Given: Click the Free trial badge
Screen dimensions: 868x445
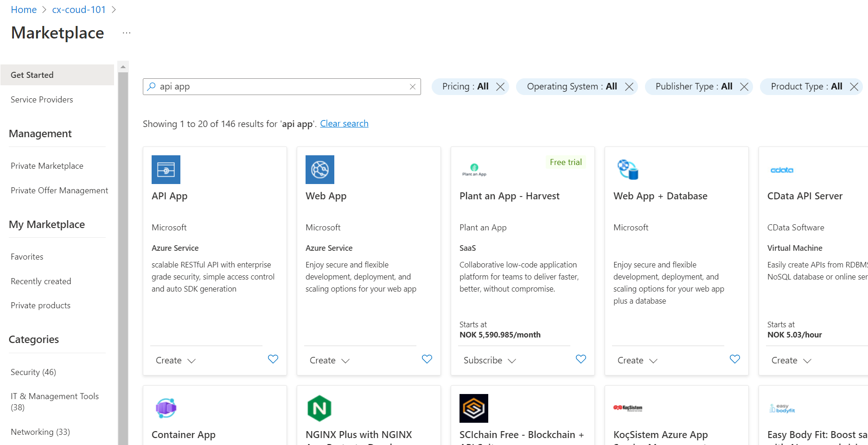Looking at the screenshot, I should tap(566, 162).
